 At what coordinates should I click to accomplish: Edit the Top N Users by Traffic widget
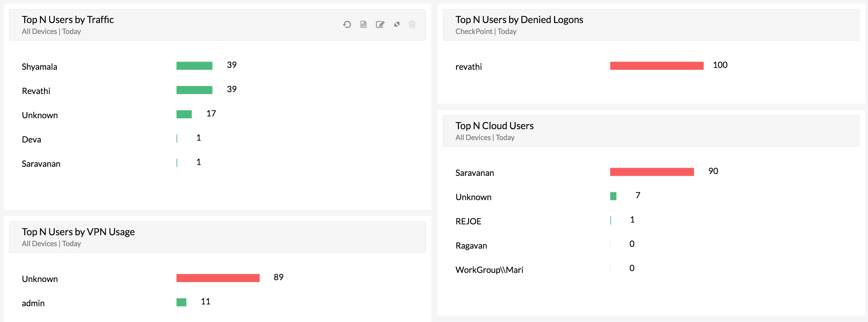click(380, 24)
